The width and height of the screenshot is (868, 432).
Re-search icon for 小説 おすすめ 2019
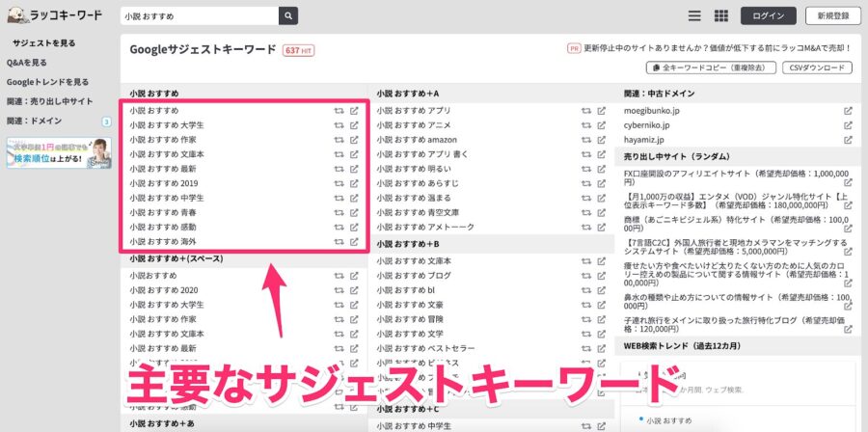point(339,183)
